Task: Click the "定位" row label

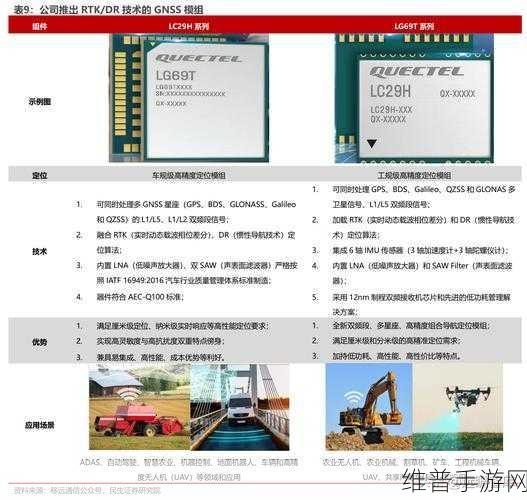Action: tap(40, 175)
